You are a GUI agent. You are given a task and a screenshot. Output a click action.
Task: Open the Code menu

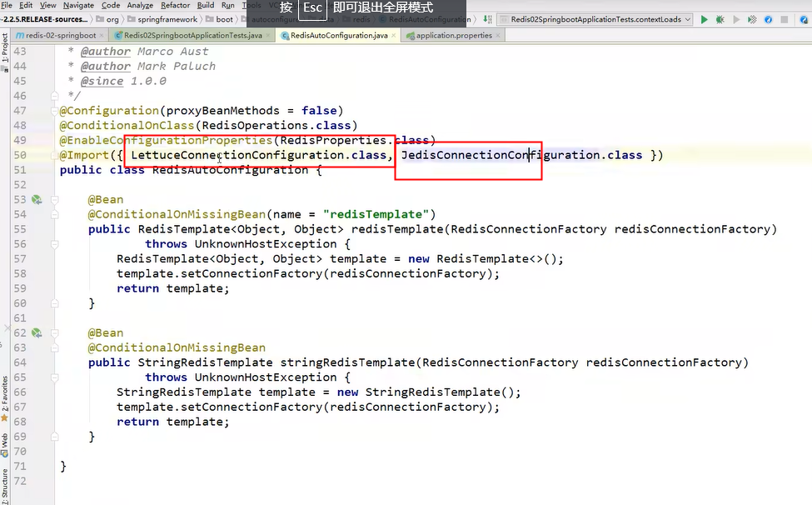(x=110, y=5)
